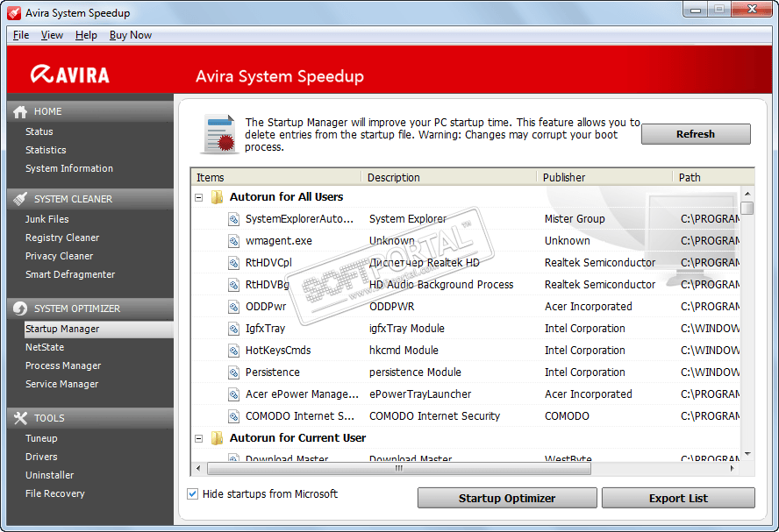Sort by the Publisher column header
779x532 pixels.
(x=605, y=178)
